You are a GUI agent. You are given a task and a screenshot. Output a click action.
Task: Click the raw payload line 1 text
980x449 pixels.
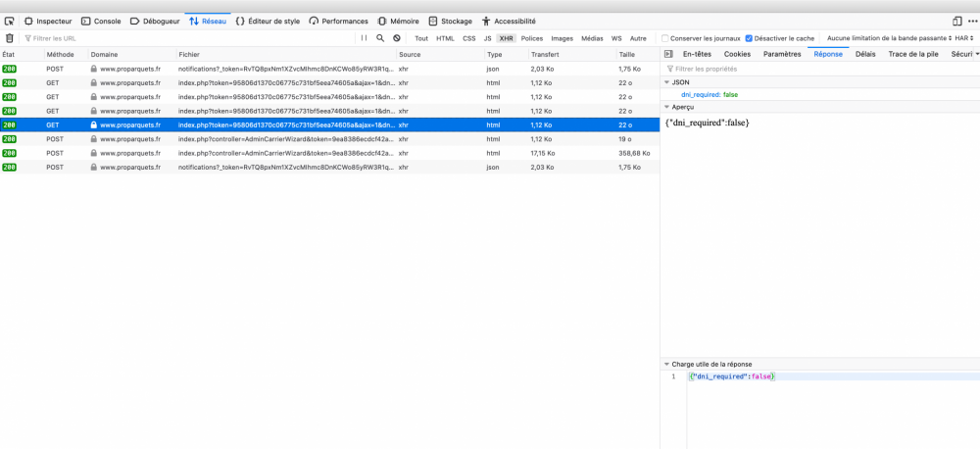click(x=731, y=376)
